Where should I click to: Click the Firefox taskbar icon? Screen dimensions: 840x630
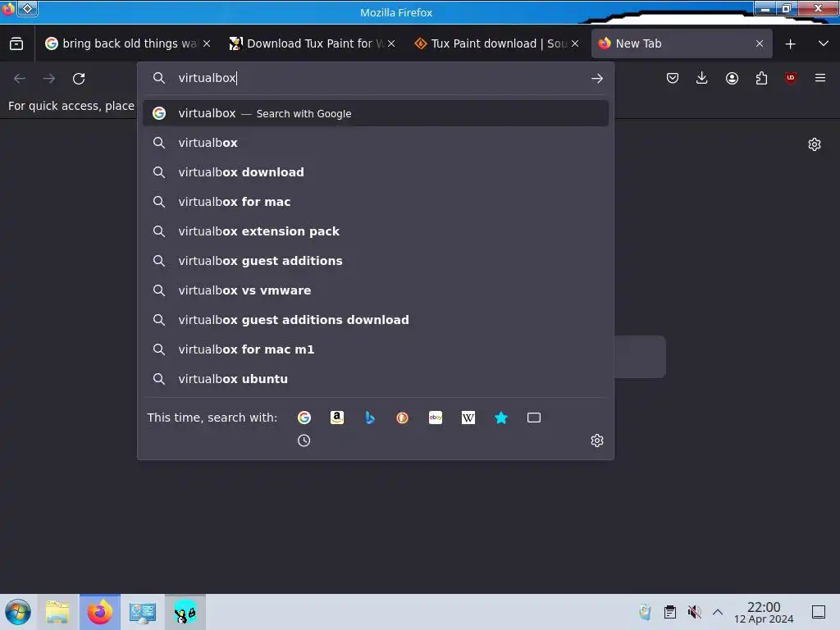coord(100,612)
